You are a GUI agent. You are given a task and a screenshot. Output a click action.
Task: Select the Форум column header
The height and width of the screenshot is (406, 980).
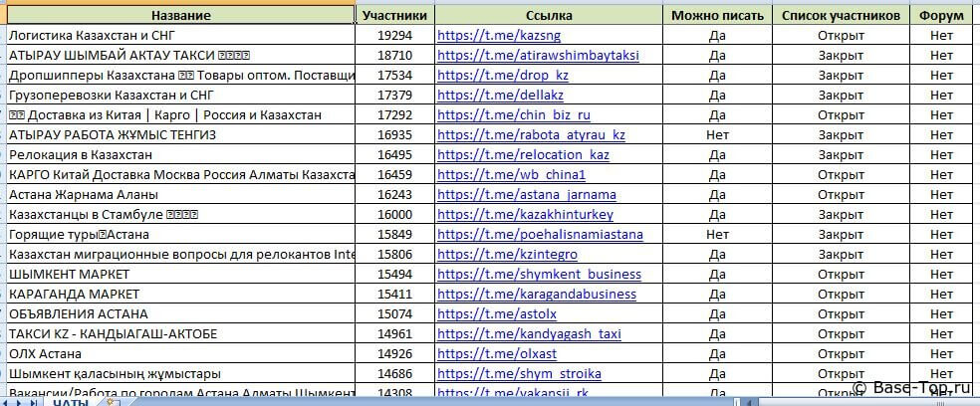pos(941,16)
